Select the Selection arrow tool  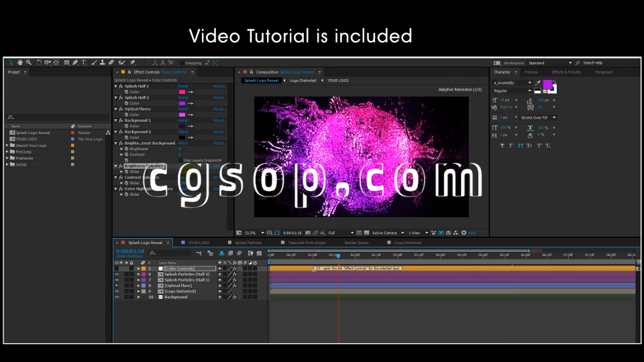point(11,62)
